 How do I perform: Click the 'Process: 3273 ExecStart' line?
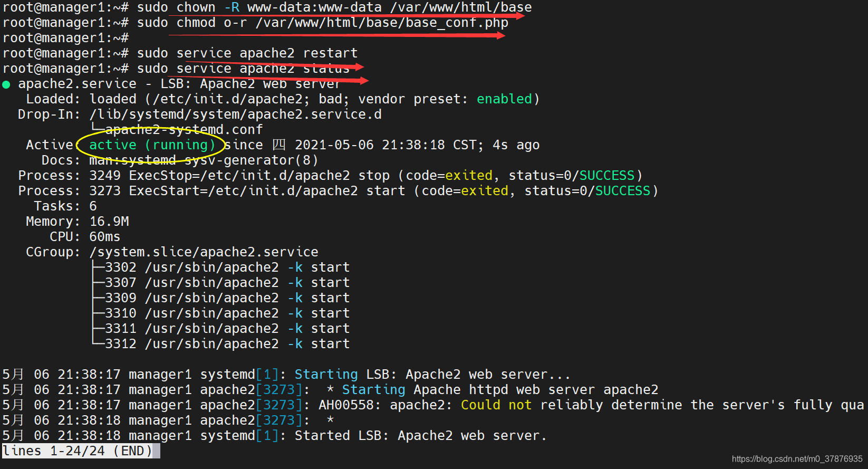tap(338, 191)
